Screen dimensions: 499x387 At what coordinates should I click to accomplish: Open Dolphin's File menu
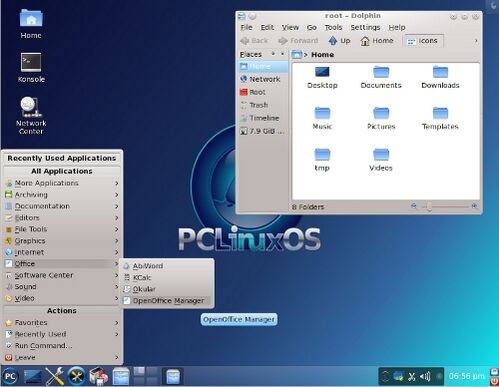click(x=246, y=27)
